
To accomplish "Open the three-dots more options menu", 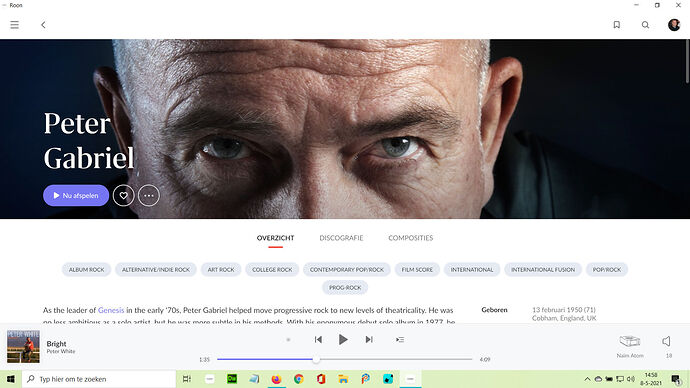I will pyautogui.click(x=149, y=195).
